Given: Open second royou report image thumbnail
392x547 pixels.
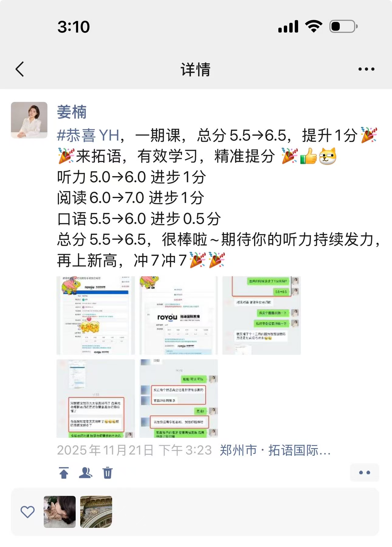Looking at the screenshot, I should tap(179, 315).
